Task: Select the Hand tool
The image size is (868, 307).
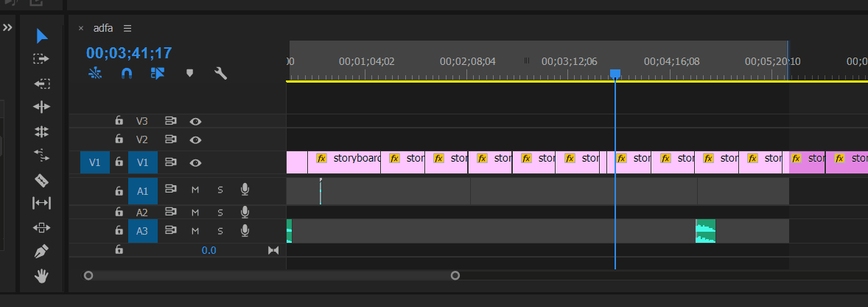Action: [41, 276]
